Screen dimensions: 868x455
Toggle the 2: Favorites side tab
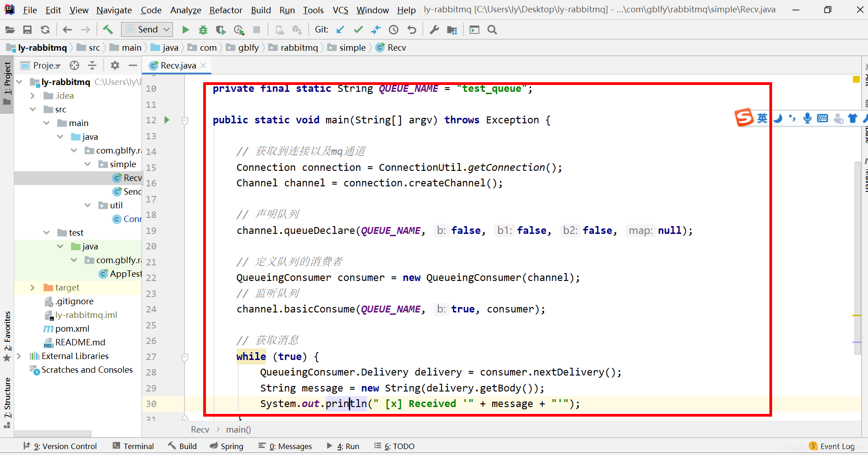[x=7, y=337]
